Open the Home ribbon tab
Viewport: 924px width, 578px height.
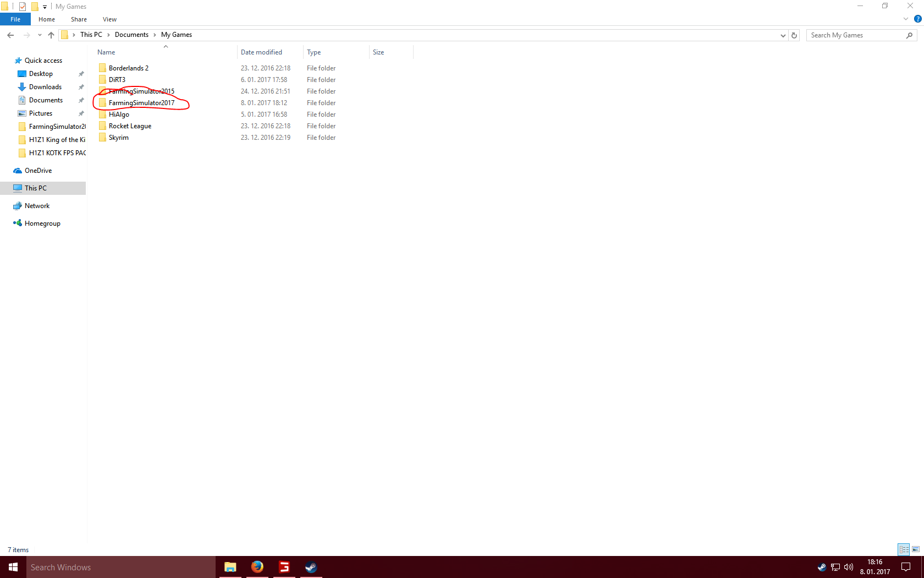coord(47,19)
